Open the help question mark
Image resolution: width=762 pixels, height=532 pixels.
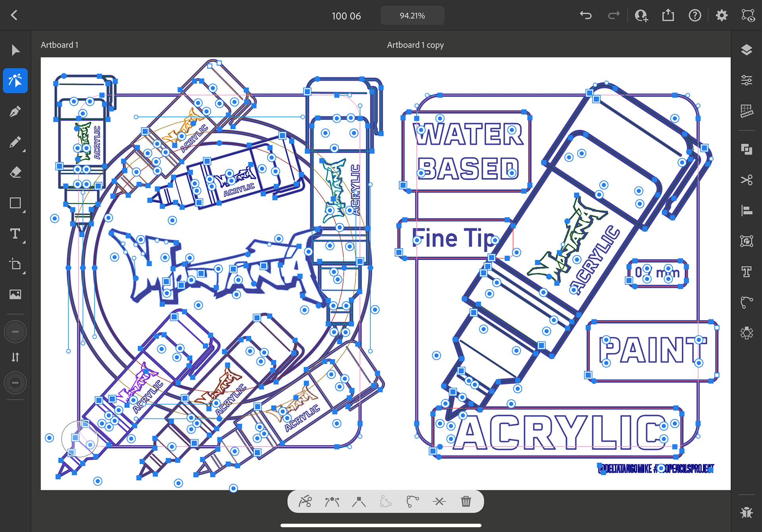coord(695,15)
